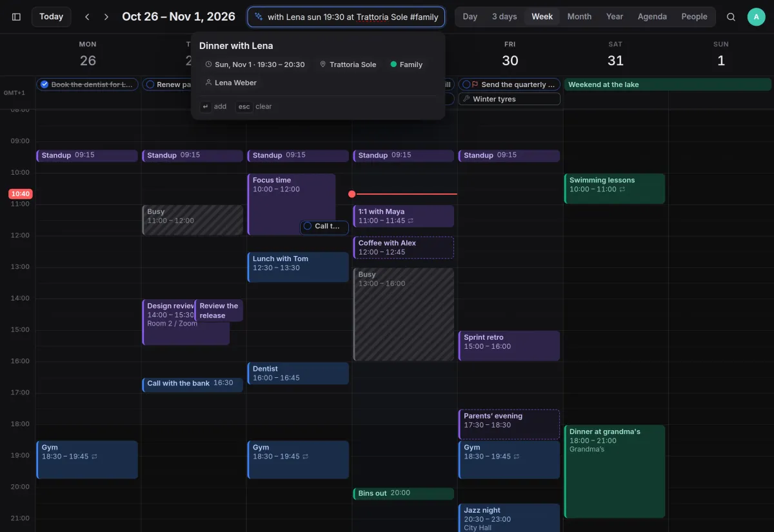Open the Coffee with Alex event
774x532 pixels.
(404, 248)
